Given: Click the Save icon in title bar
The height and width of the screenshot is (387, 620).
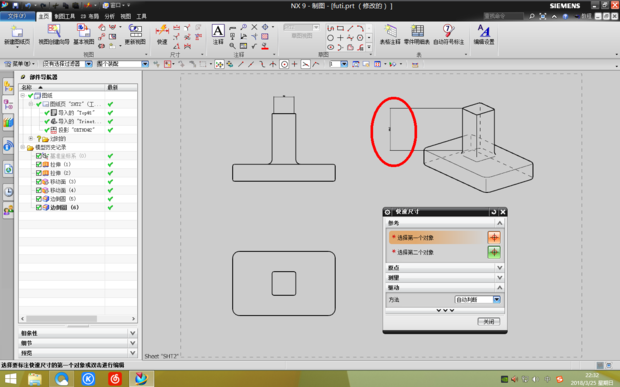Looking at the screenshot, I should click(x=15, y=6).
